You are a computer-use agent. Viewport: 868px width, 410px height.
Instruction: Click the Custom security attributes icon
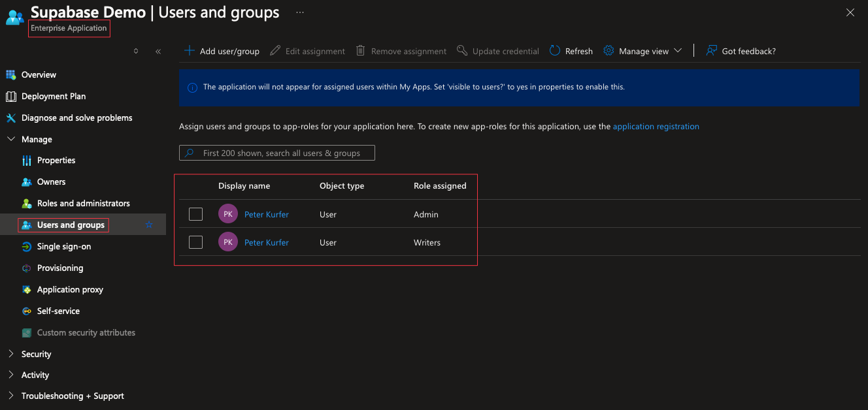click(27, 333)
